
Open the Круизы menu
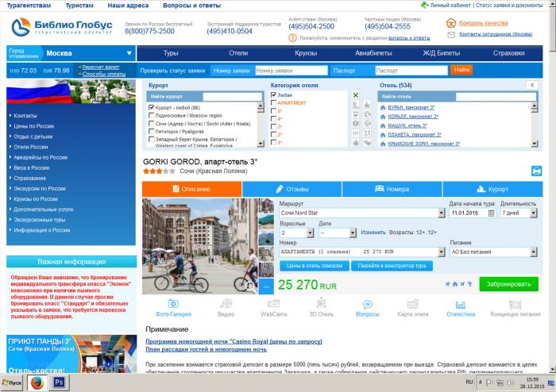(306, 53)
